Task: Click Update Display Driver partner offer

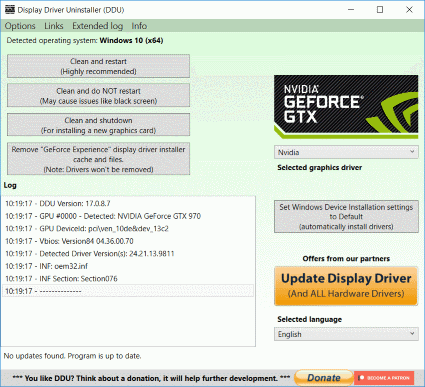Action: 346,286
